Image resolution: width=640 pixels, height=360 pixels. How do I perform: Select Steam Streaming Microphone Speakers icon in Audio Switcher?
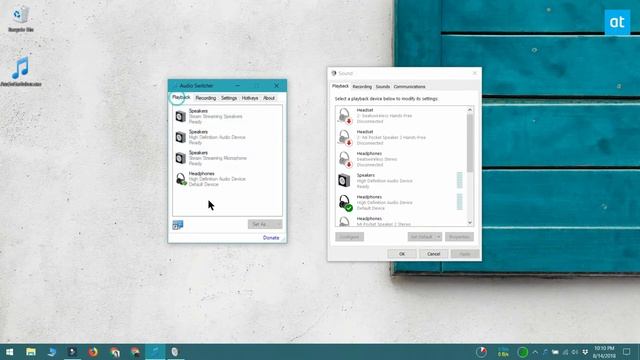pos(180,158)
